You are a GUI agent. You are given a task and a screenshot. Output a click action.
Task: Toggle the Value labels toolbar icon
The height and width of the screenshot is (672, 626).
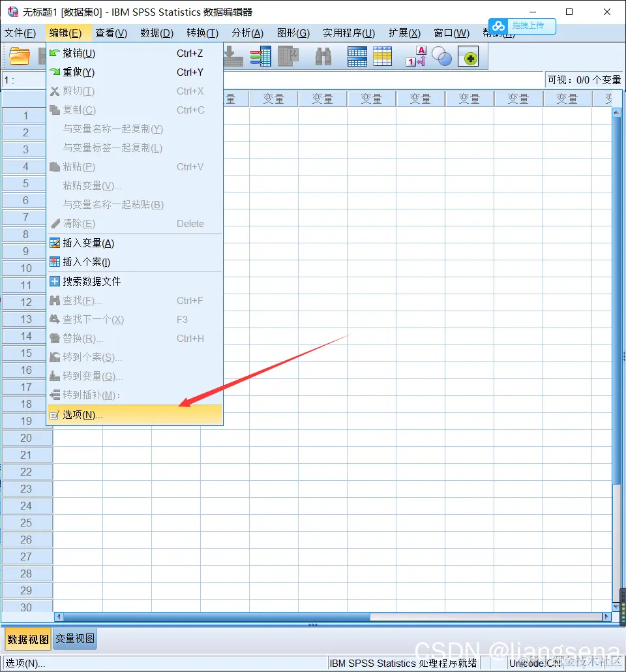(415, 57)
